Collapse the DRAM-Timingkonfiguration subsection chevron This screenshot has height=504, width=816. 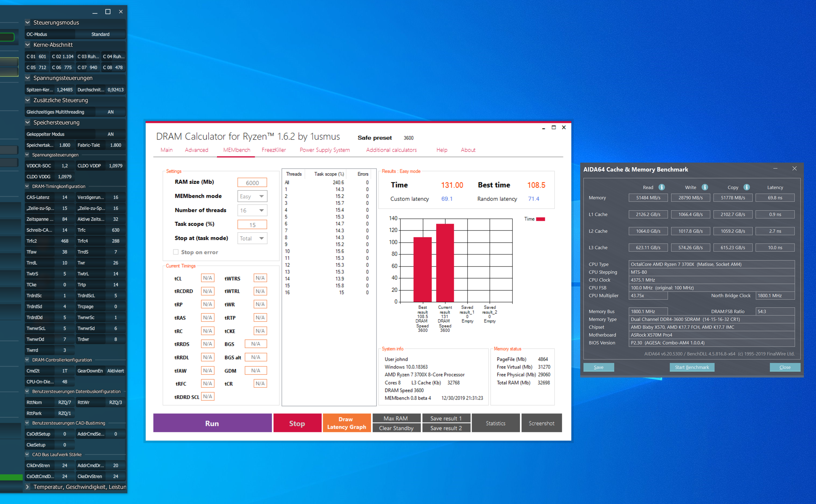coord(27,186)
